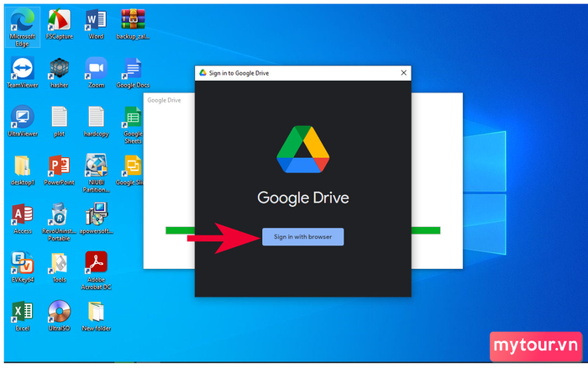
Task: Select the backup_zal archive icon
Action: point(133,24)
